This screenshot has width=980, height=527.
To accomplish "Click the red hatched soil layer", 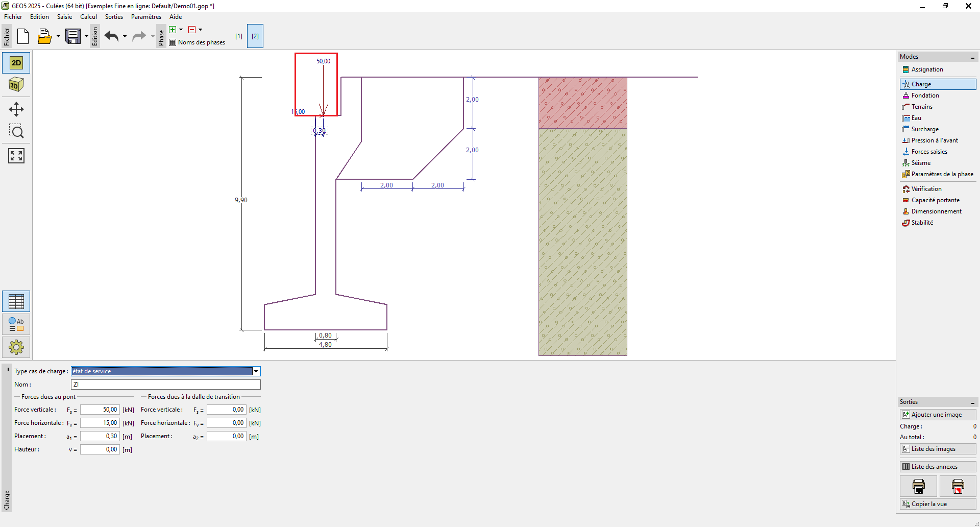I will 582,103.
